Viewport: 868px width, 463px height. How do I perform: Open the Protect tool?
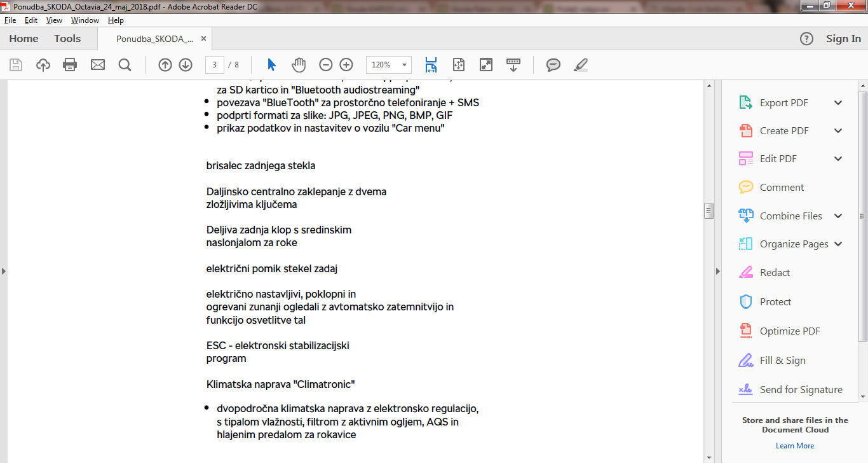click(775, 302)
